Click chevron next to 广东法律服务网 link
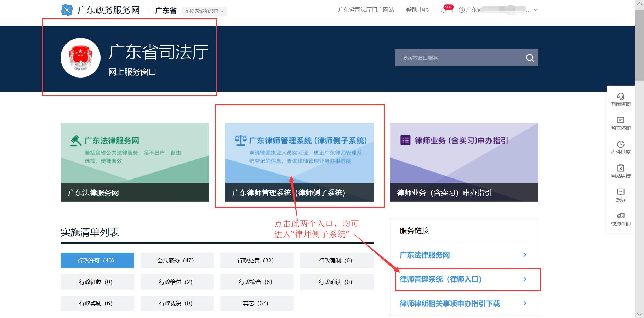 click(525, 255)
